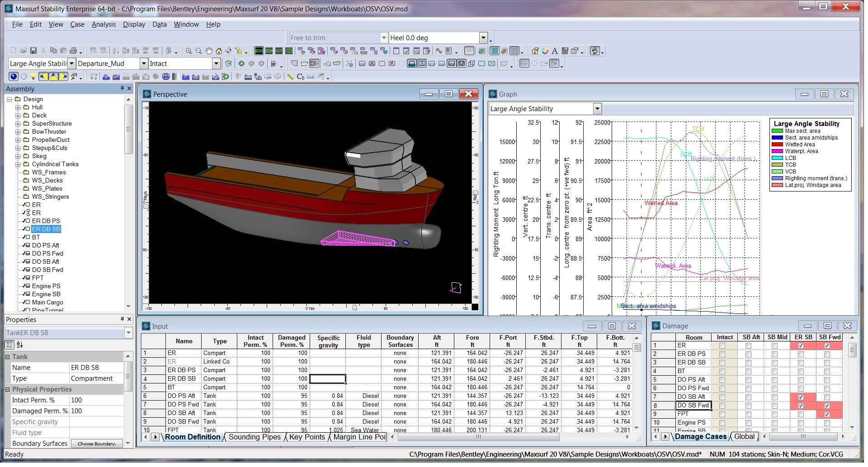Image resolution: width=868 pixels, height=467 pixels.
Task: Click the Global tab in Damage window
Action: pyautogui.click(x=744, y=437)
